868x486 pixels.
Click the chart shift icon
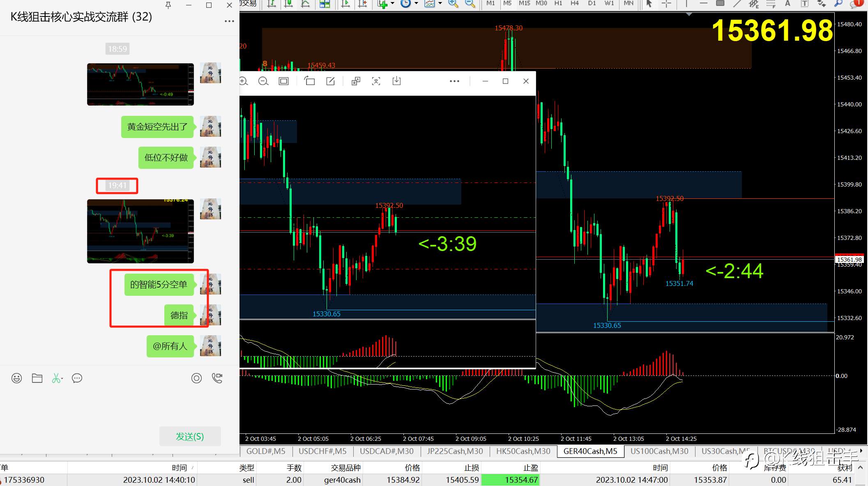tap(362, 4)
